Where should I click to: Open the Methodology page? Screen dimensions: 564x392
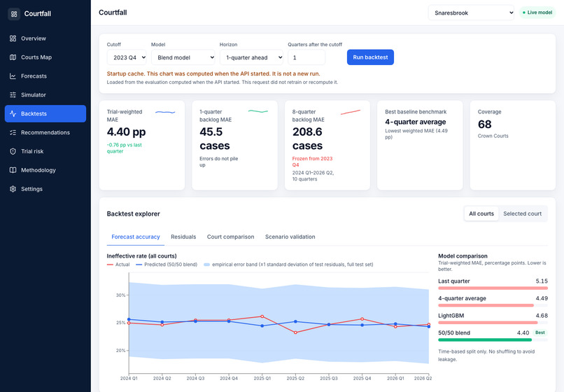[45, 170]
